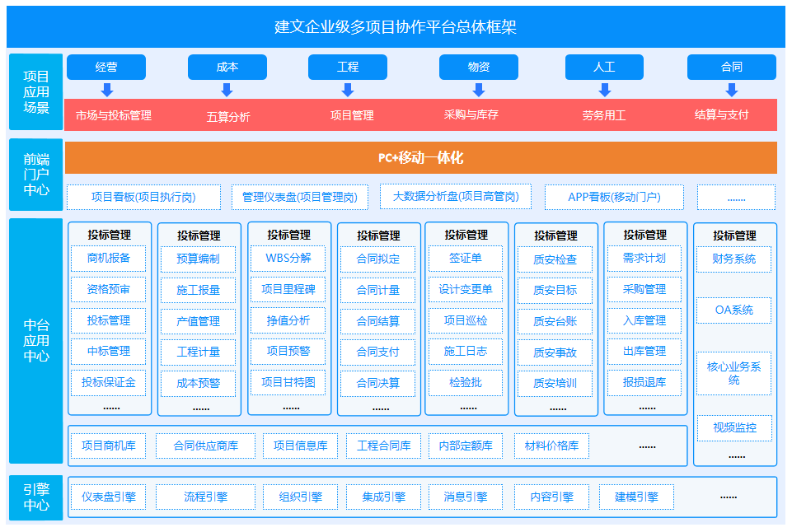Viewport: 792px width, 532px height.
Task: Select the 施工报量 box
Action: point(198,290)
